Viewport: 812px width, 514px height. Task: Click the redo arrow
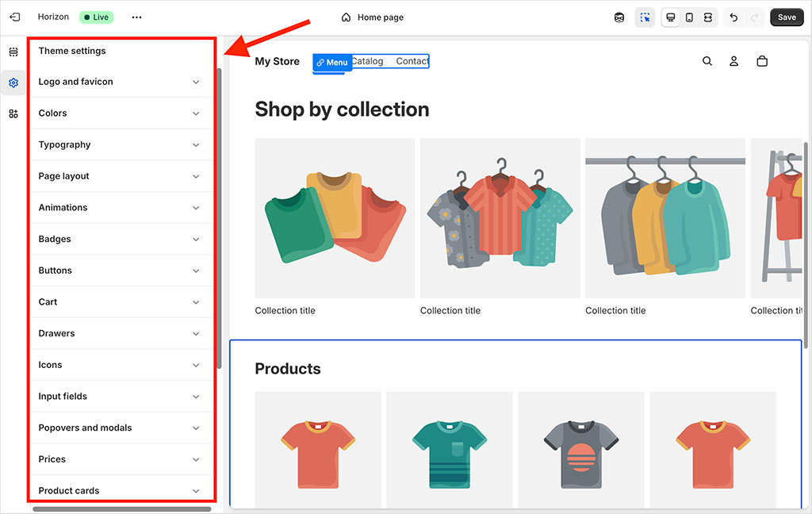(x=755, y=17)
